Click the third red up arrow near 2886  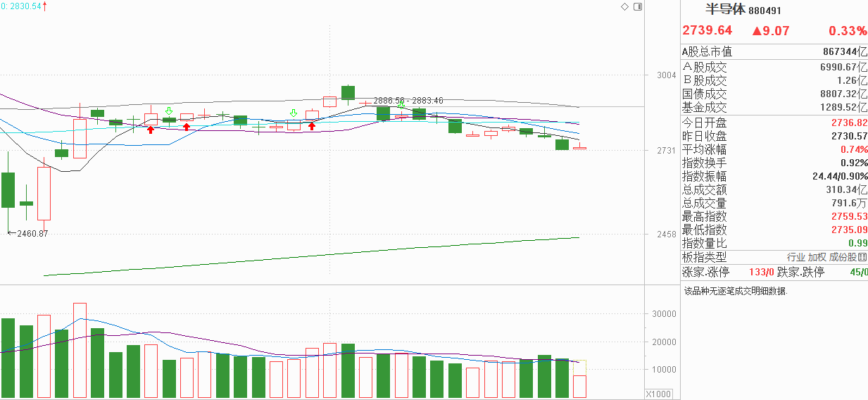[x=312, y=126]
